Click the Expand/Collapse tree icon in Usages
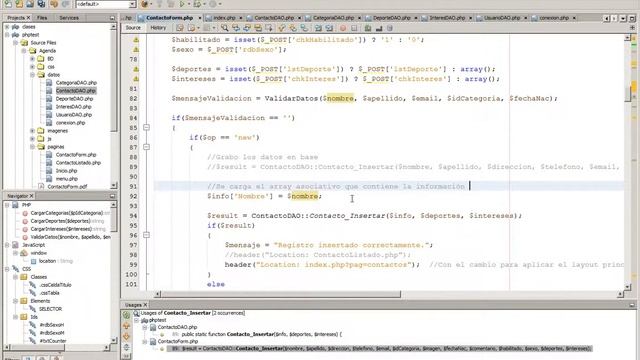The height and width of the screenshot is (360, 640). pyautogui.click(x=126, y=347)
